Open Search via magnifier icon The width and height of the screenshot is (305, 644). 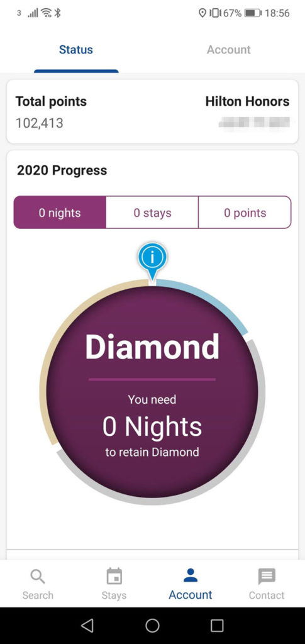[37, 577]
